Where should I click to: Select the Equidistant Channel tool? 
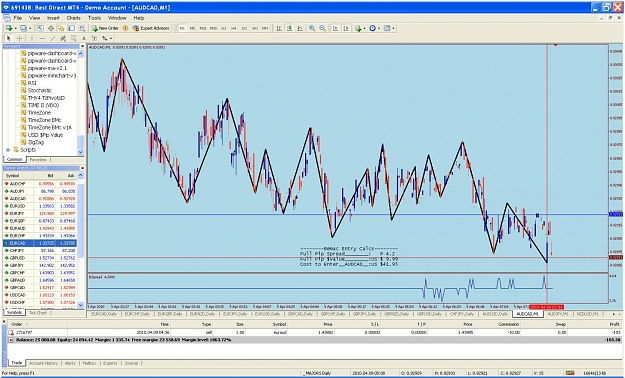coord(63,39)
